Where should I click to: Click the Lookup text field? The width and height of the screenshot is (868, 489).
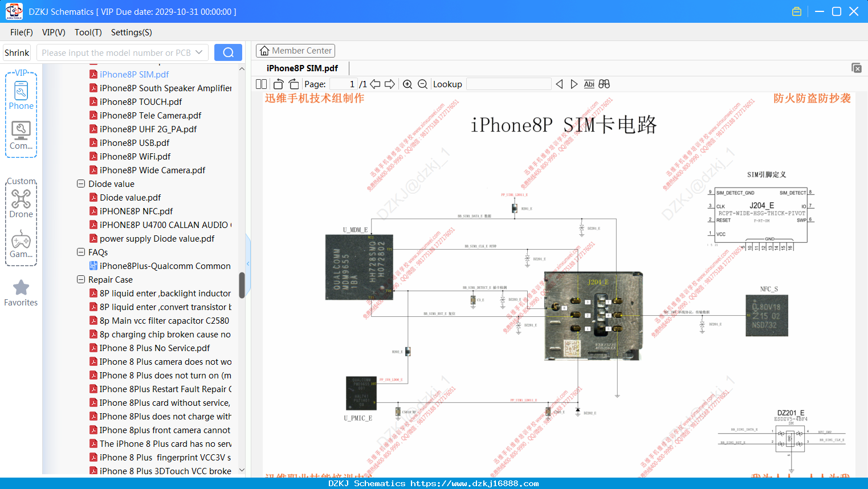509,84
